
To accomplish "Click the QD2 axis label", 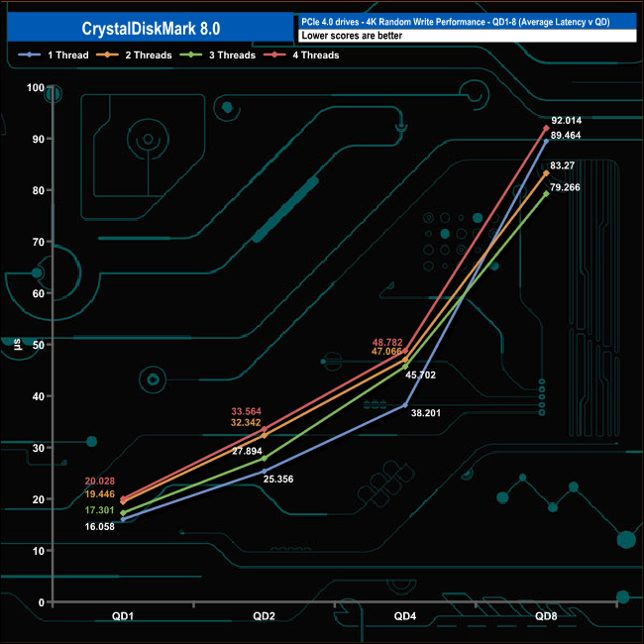I will 264,616.
